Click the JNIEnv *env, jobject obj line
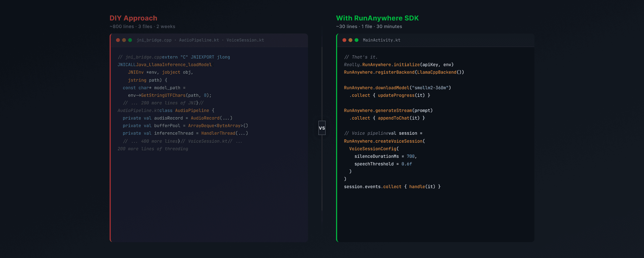644x258 pixels. (160, 72)
